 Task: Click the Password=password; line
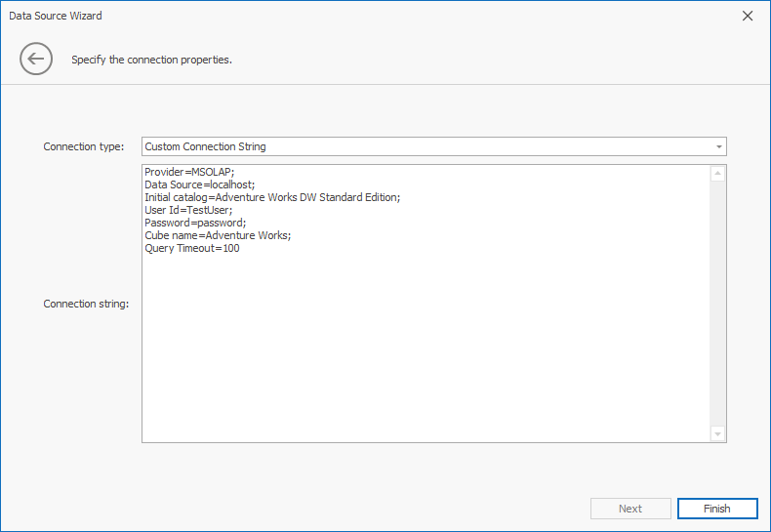point(195,223)
